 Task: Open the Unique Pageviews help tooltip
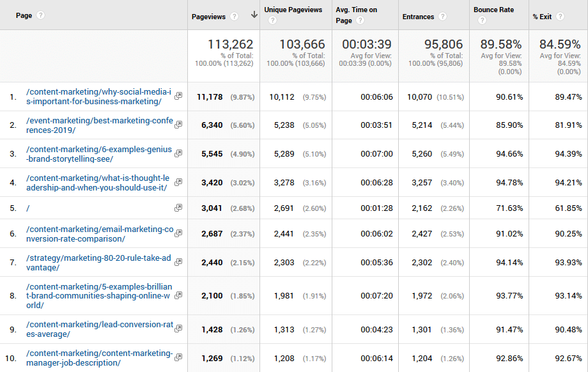pyautogui.click(x=272, y=20)
